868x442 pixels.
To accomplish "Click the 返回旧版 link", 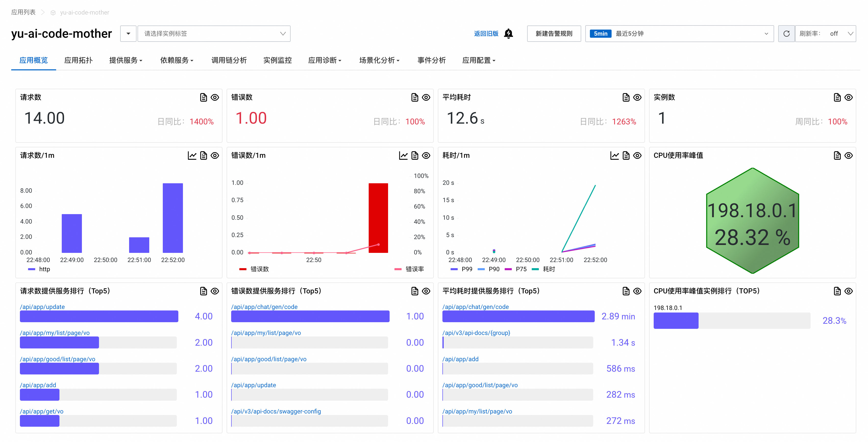I will click(486, 34).
